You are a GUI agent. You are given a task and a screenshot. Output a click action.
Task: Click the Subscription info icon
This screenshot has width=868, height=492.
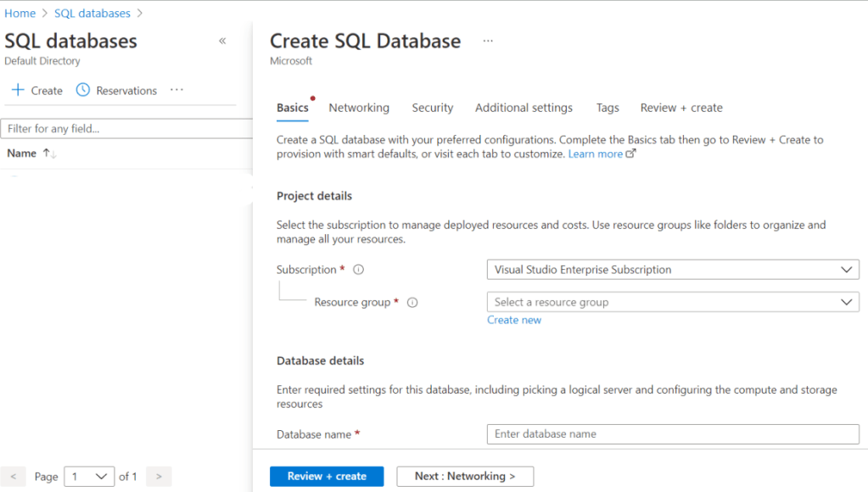click(x=358, y=270)
